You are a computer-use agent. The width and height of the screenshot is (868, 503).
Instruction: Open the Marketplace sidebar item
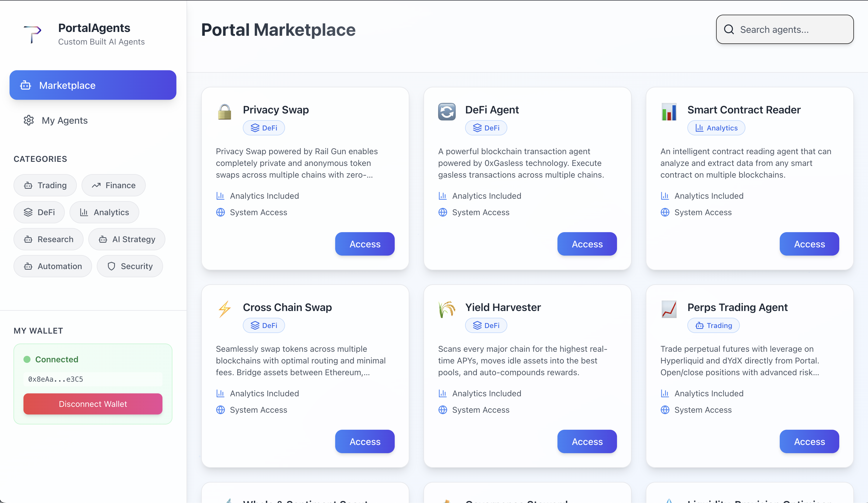[93, 85]
